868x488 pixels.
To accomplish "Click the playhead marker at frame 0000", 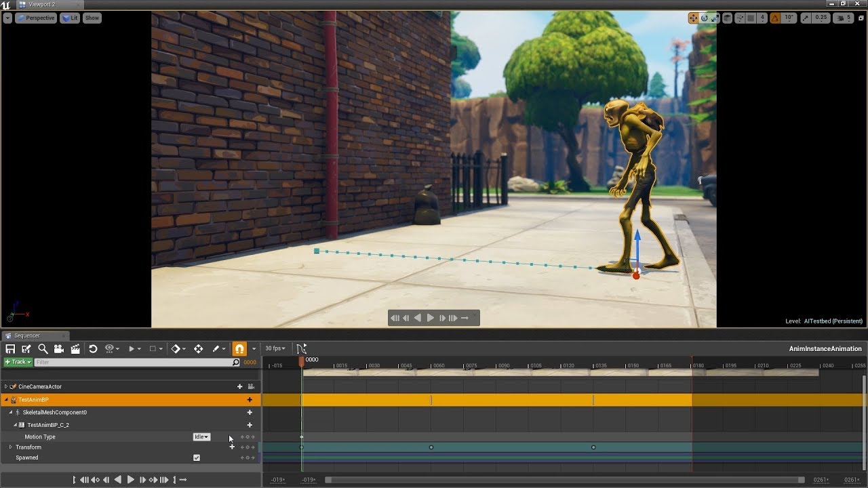I will [302, 362].
